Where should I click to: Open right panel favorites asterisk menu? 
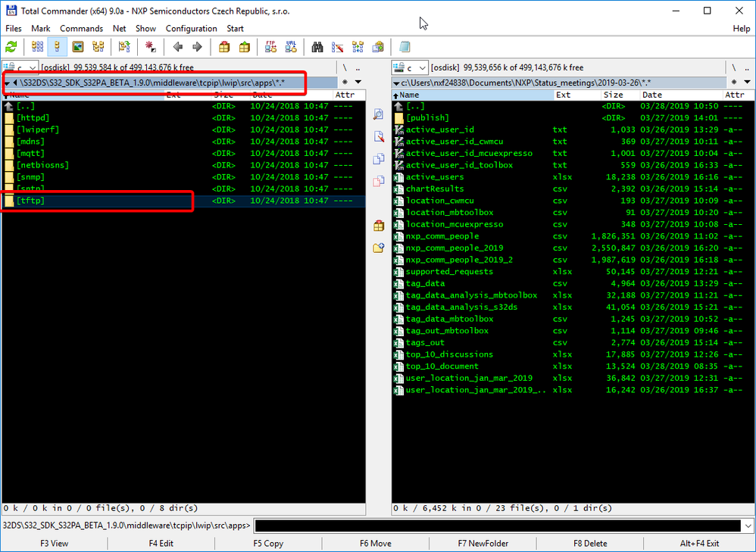click(x=734, y=82)
